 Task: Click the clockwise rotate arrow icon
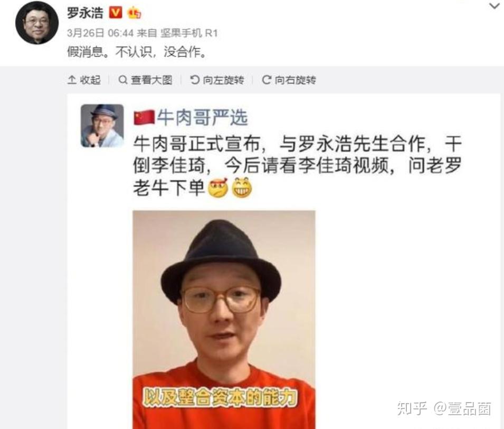[x=267, y=80]
